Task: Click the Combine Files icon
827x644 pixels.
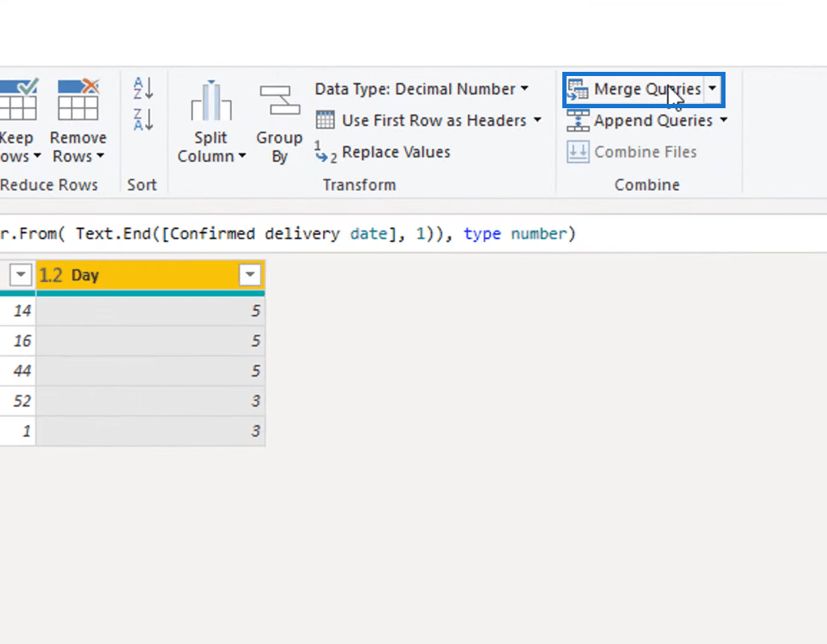Action: coord(578,152)
